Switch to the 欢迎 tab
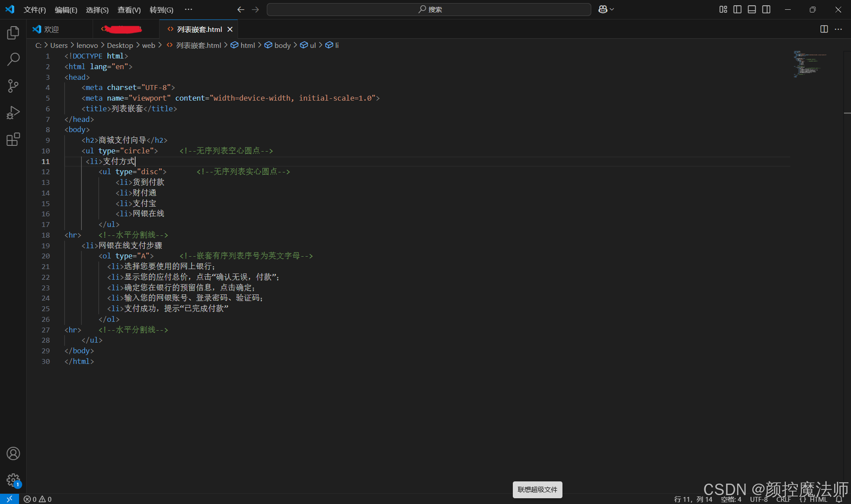This screenshot has height=504, width=851. tap(50, 29)
